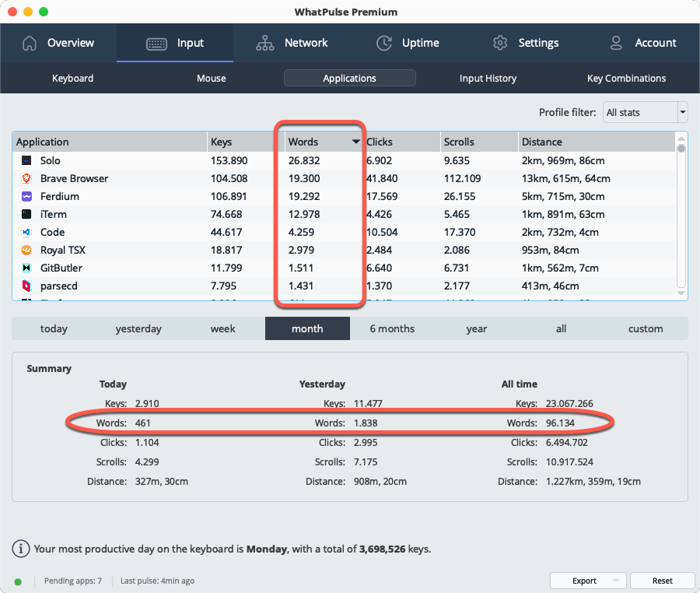700x593 pixels.
Task: Click the parsecd row name
Action: [x=59, y=286]
